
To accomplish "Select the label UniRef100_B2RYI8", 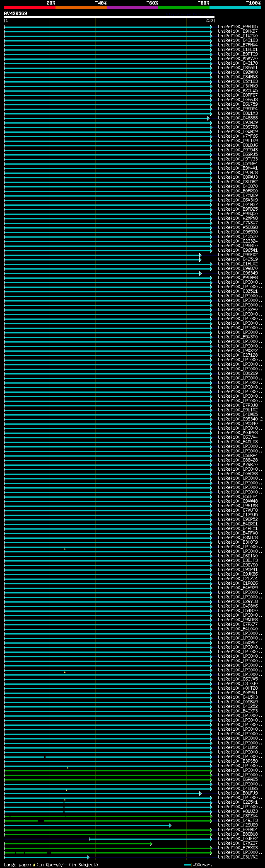I will [238, 602].
